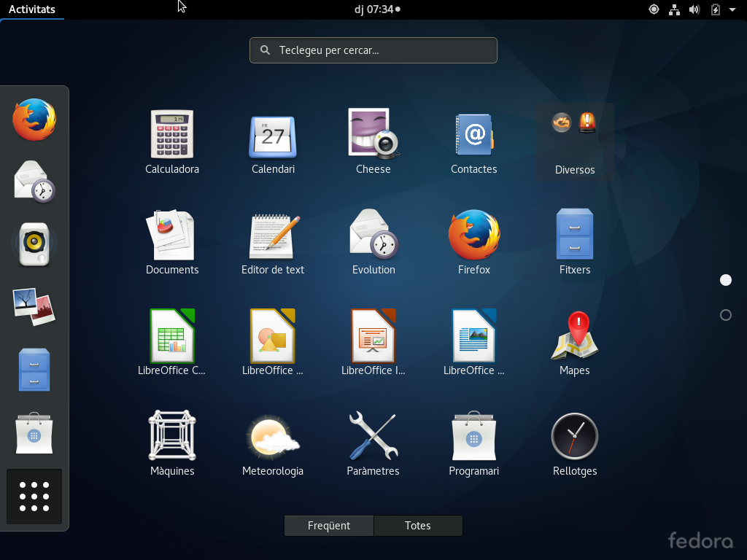Launch LibreOffice Calc spreadsheet app

[x=172, y=343]
